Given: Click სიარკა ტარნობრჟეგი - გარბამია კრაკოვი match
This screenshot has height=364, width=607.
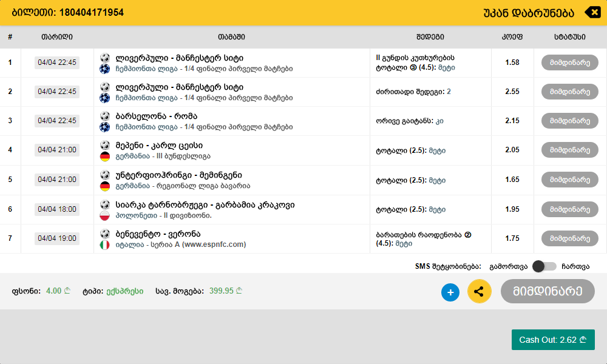Looking at the screenshot, I should [205, 204].
